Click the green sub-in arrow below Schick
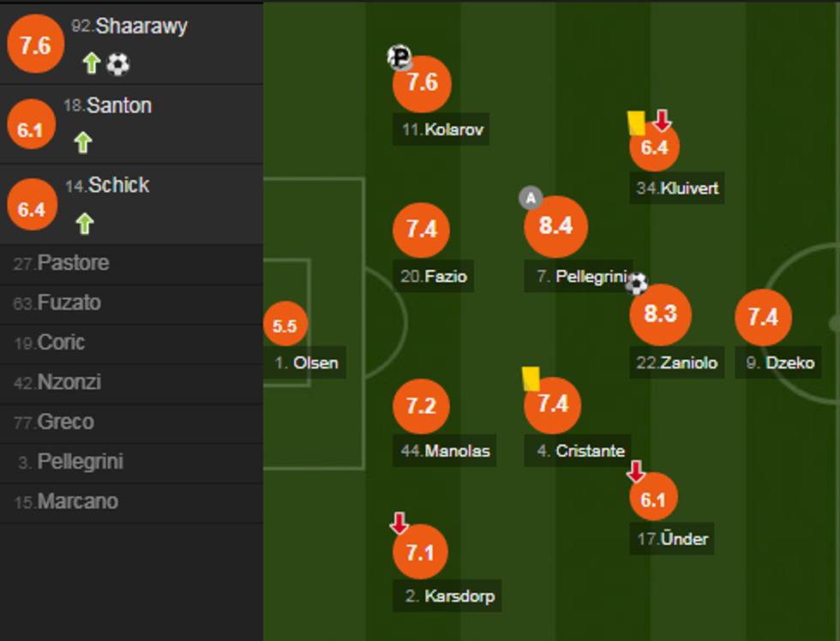The height and width of the screenshot is (641, 840). click(83, 224)
